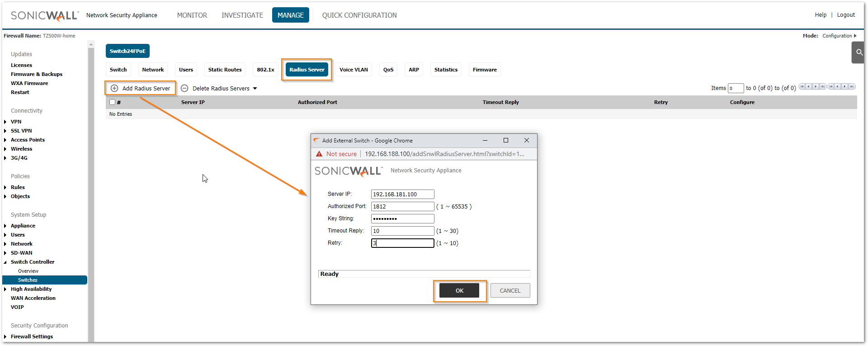Jump to first page using leftmost pagination arrow
Image resolution: width=868 pixels, height=346 pixels.
802,86
